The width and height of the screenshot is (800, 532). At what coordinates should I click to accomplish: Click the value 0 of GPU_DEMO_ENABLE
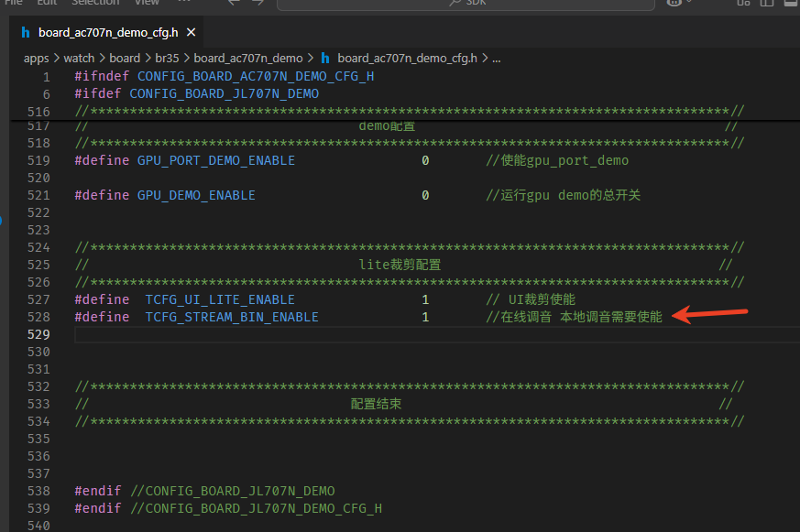[x=425, y=195]
